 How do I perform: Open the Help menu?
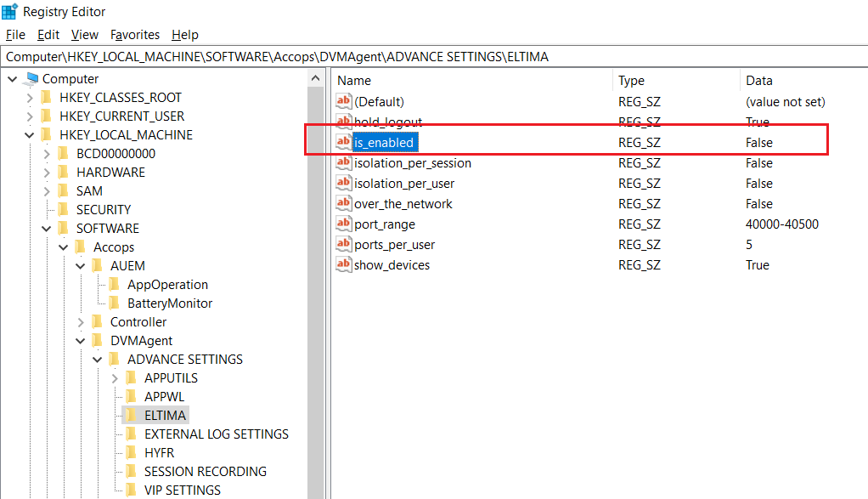(185, 35)
